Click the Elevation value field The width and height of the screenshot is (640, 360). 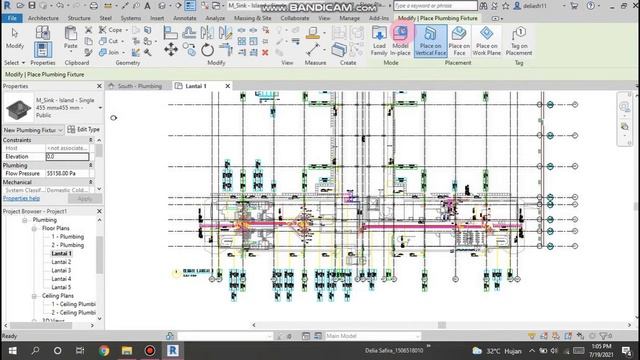pyautogui.click(x=67, y=156)
